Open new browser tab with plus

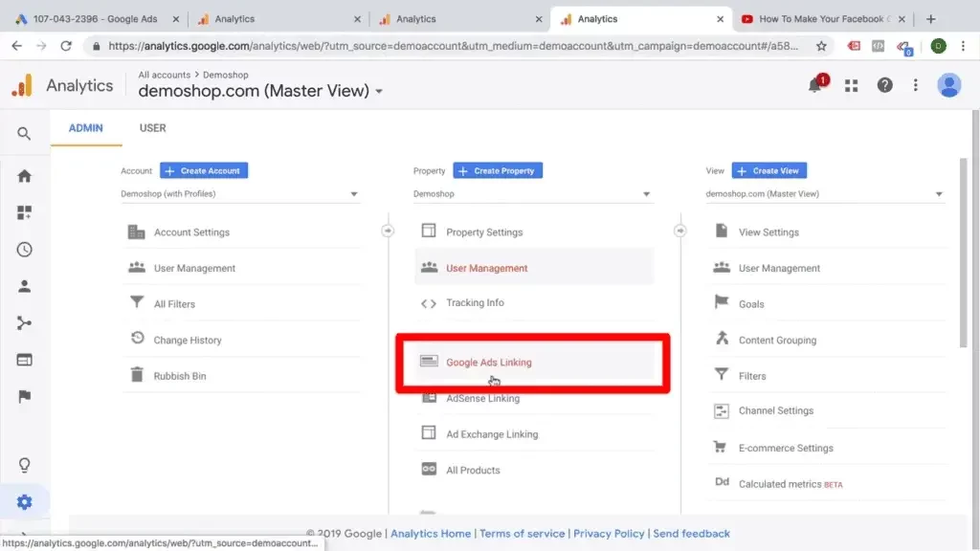point(930,19)
